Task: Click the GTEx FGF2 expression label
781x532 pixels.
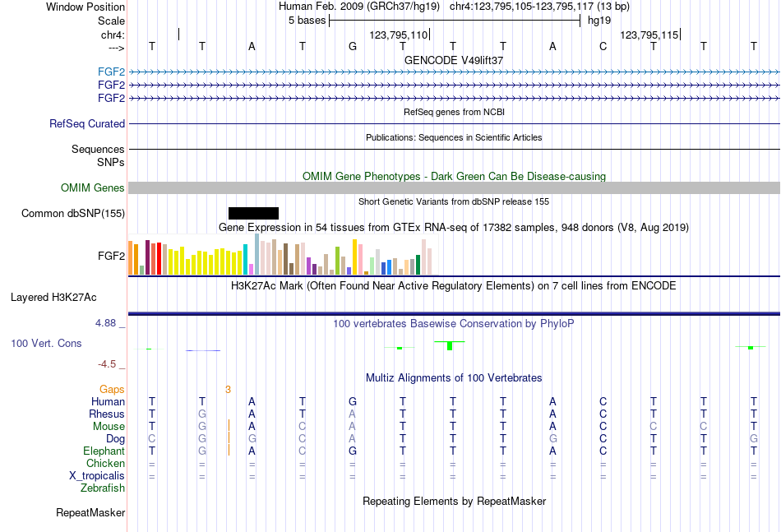Action: 111,256
